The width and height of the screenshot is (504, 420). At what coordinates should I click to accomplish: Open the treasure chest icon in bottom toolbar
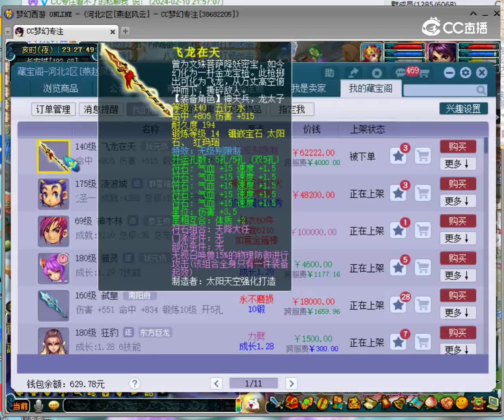(x=292, y=403)
